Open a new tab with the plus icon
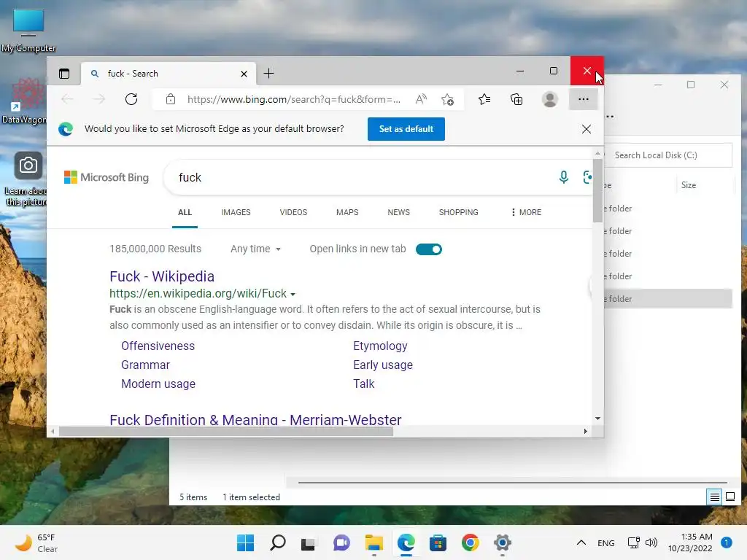The width and height of the screenshot is (747, 560). (x=268, y=74)
